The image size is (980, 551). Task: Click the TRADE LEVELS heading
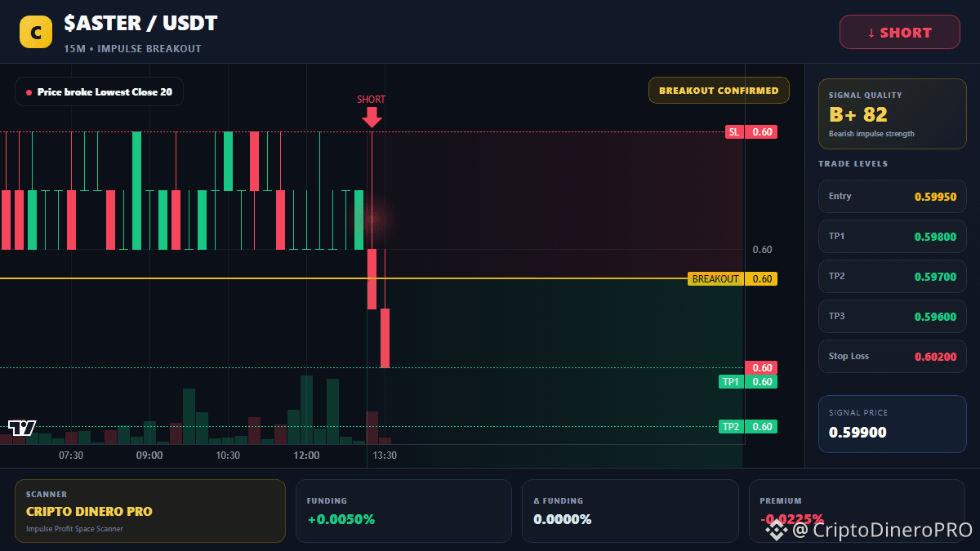[x=853, y=164]
